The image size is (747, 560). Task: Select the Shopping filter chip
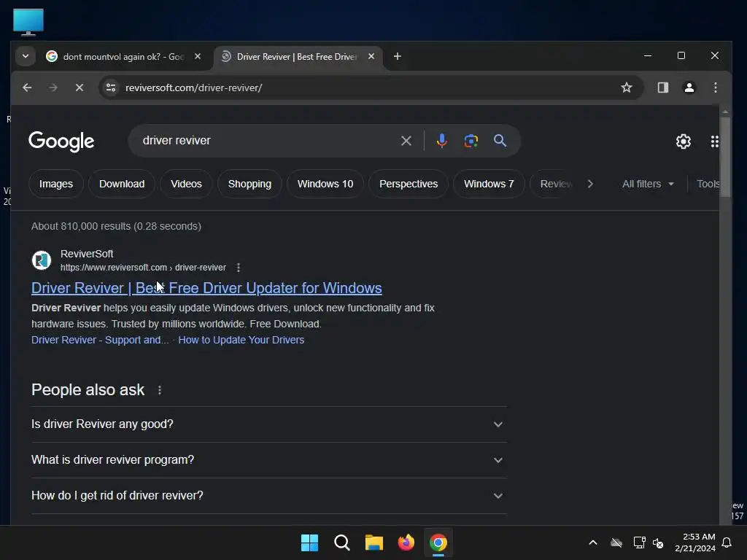click(x=249, y=184)
